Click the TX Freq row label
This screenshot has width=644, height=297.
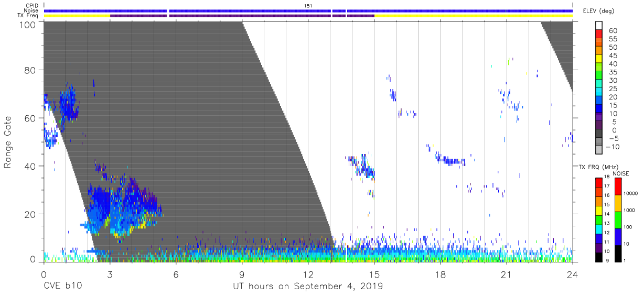point(28,16)
